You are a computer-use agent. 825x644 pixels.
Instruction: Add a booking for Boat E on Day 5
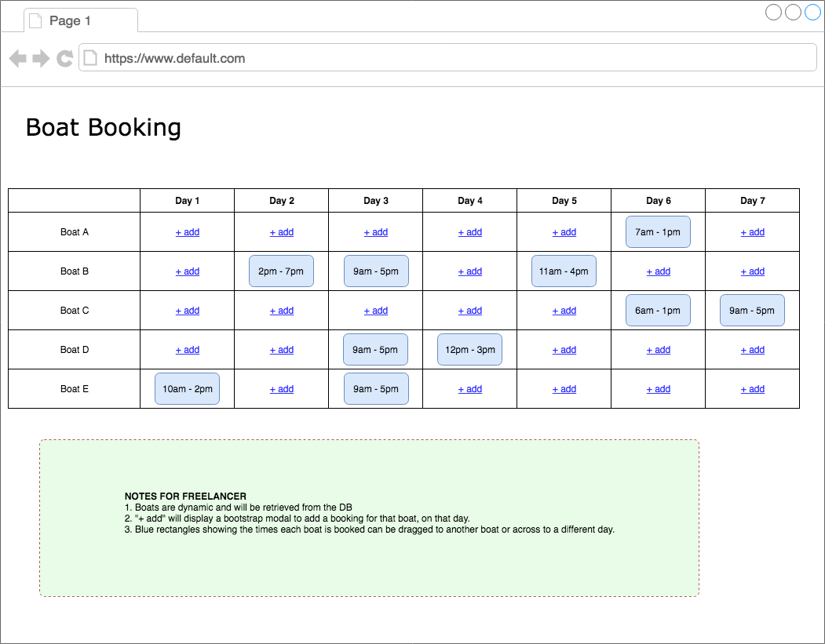[564, 389]
